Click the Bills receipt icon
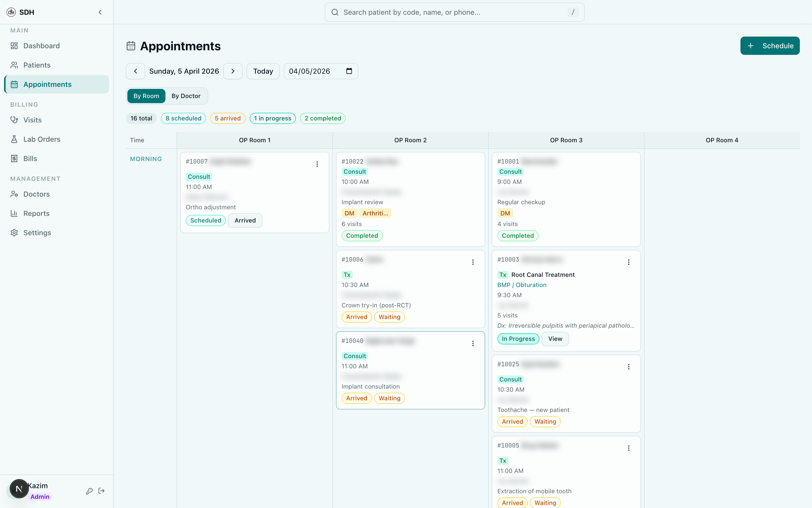 (x=14, y=158)
